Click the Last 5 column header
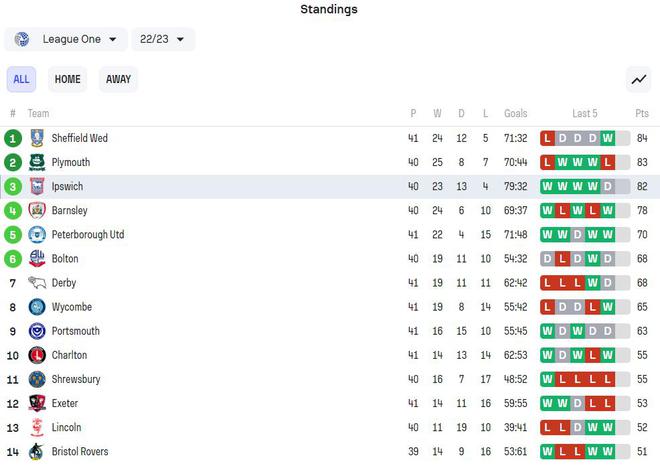Viewport: 660px width, 466px height. (585, 113)
